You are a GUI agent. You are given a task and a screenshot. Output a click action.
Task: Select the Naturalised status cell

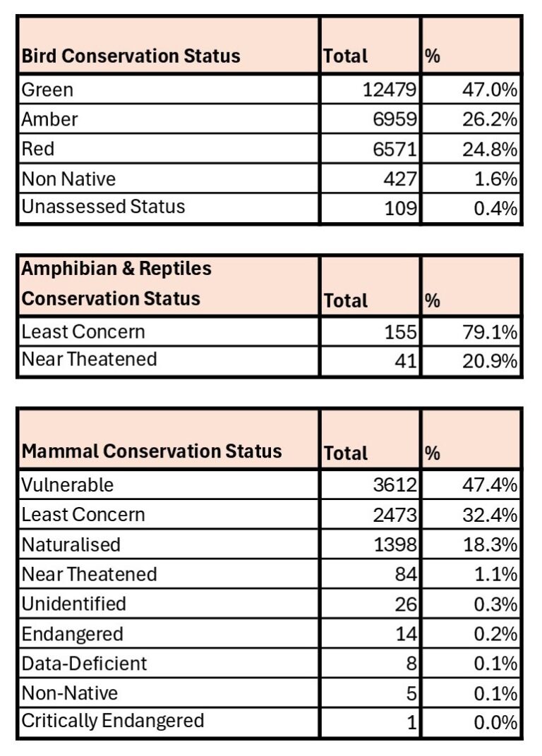(x=71, y=544)
